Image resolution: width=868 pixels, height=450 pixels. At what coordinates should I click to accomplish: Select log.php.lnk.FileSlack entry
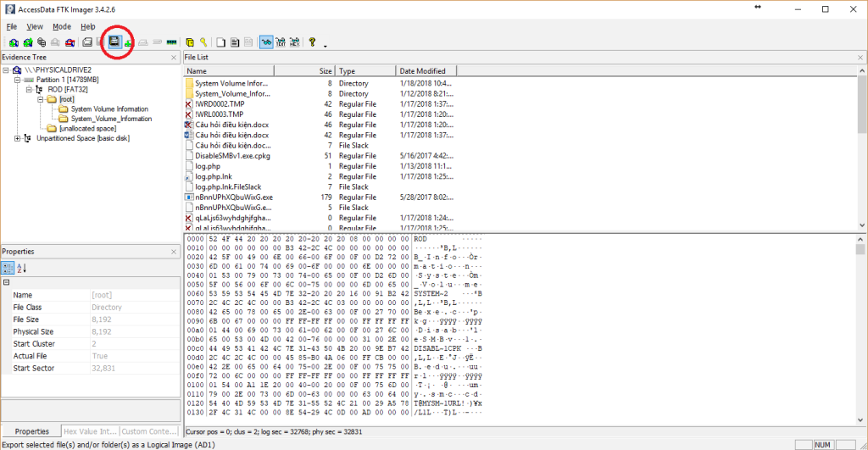[x=228, y=187]
